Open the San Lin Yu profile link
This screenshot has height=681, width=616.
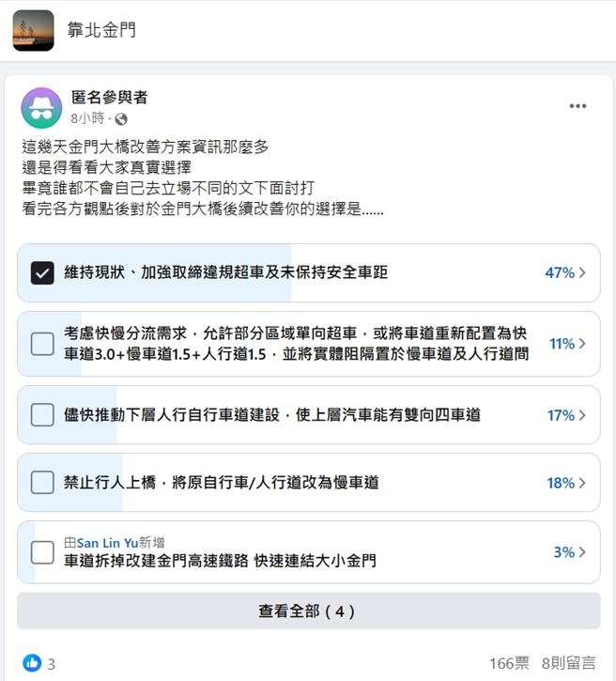(x=107, y=542)
